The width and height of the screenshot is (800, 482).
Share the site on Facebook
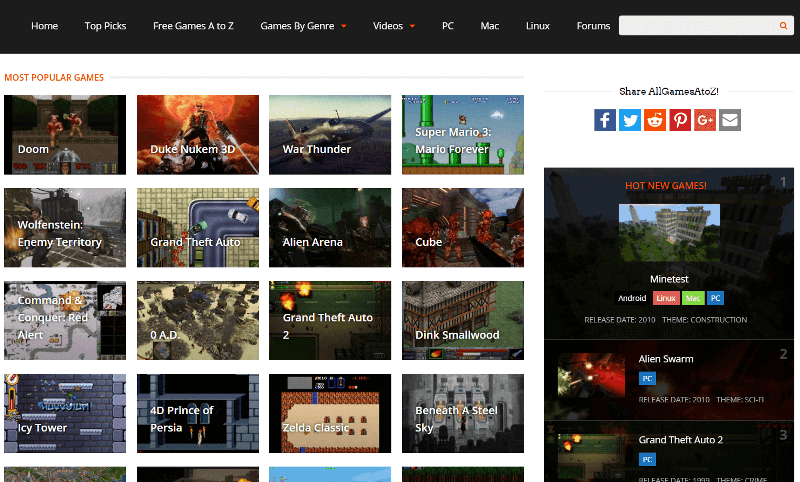coord(605,120)
